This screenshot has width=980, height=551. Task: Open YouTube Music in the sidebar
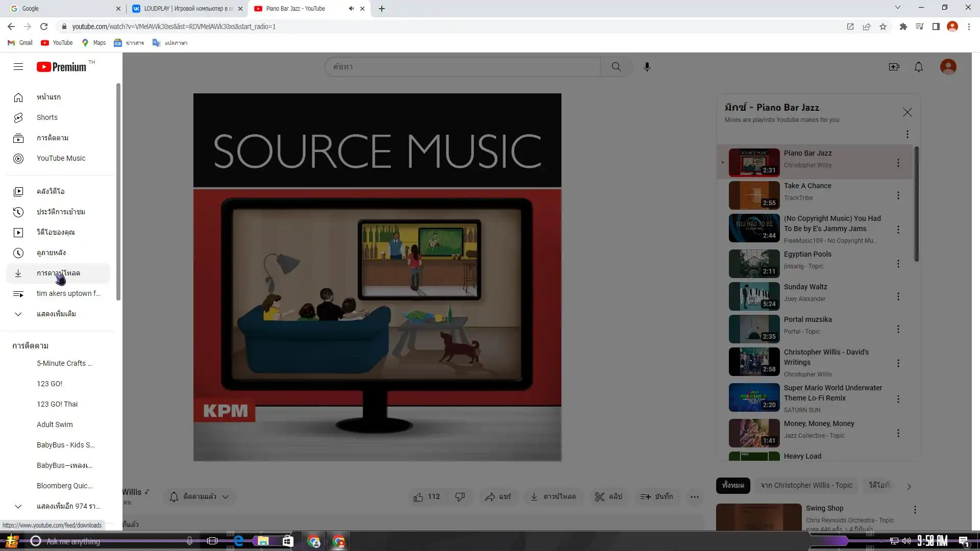[x=61, y=158]
